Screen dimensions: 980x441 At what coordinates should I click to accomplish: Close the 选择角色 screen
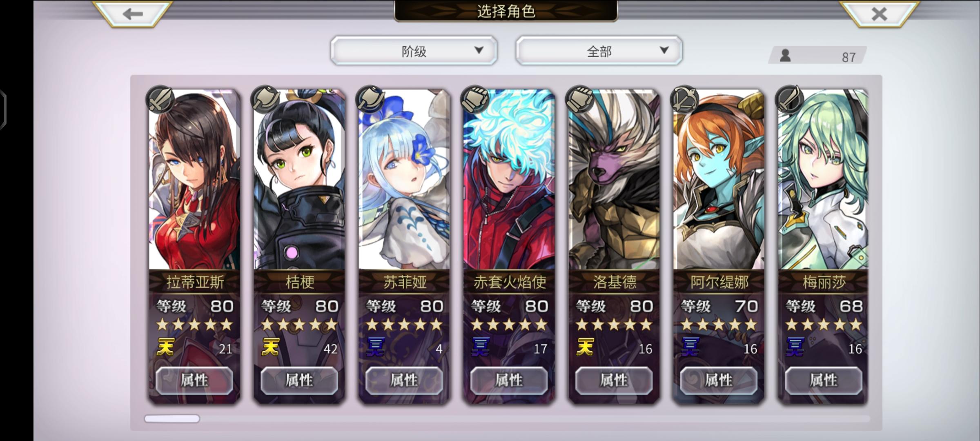[x=879, y=13]
